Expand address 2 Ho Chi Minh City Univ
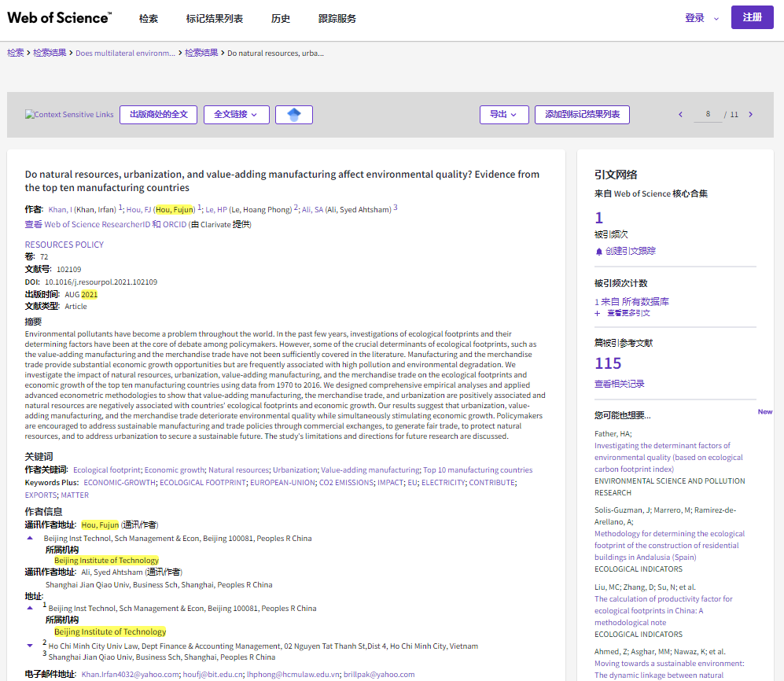Image resolution: width=784 pixels, height=681 pixels. pyautogui.click(x=30, y=645)
